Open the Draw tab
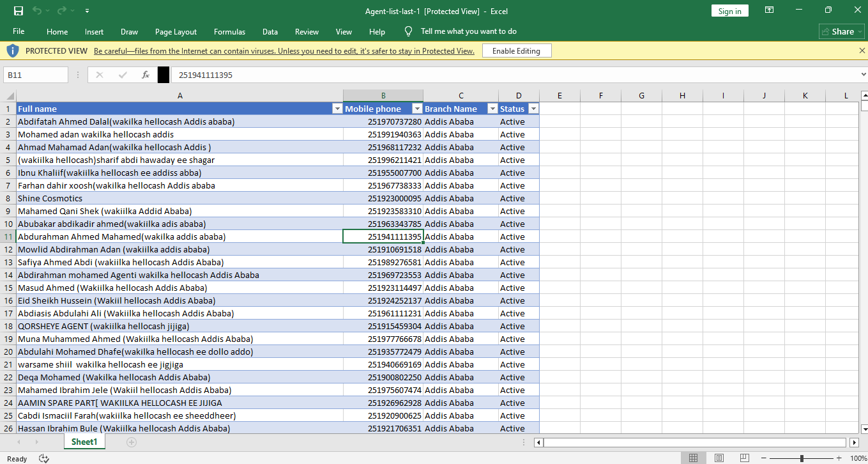Screen dimensions: 868x464 [x=129, y=32]
